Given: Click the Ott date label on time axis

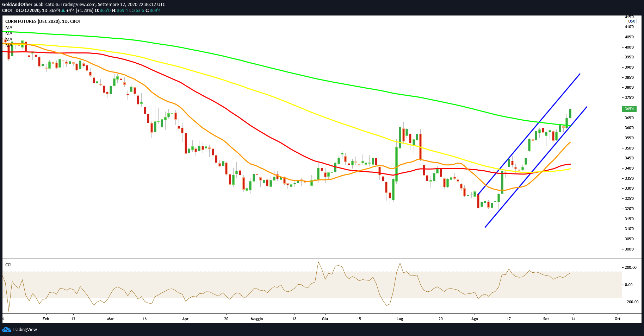Looking at the screenshot, I should click(618, 319).
